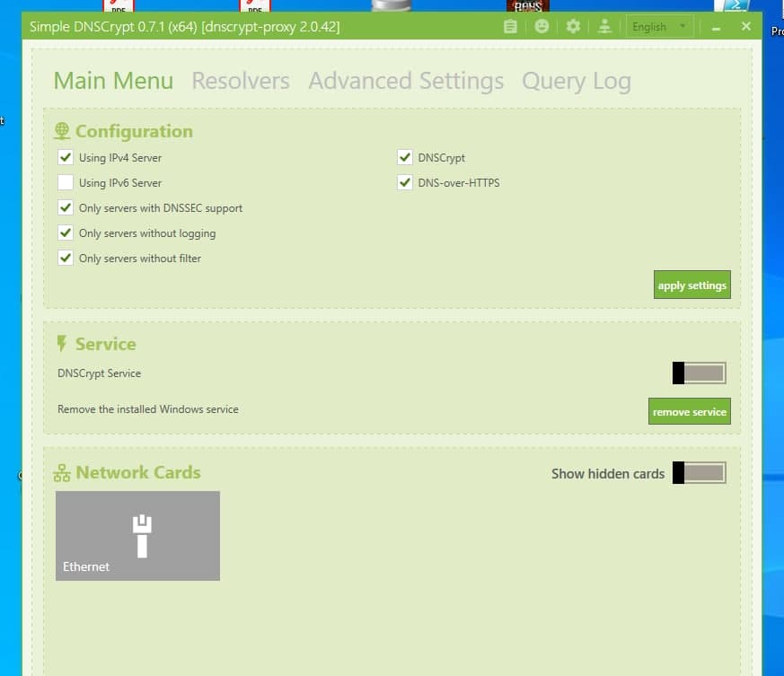Turn on the DNSCrypt Service switch
This screenshot has height=676, width=784.
pos(699,373)
